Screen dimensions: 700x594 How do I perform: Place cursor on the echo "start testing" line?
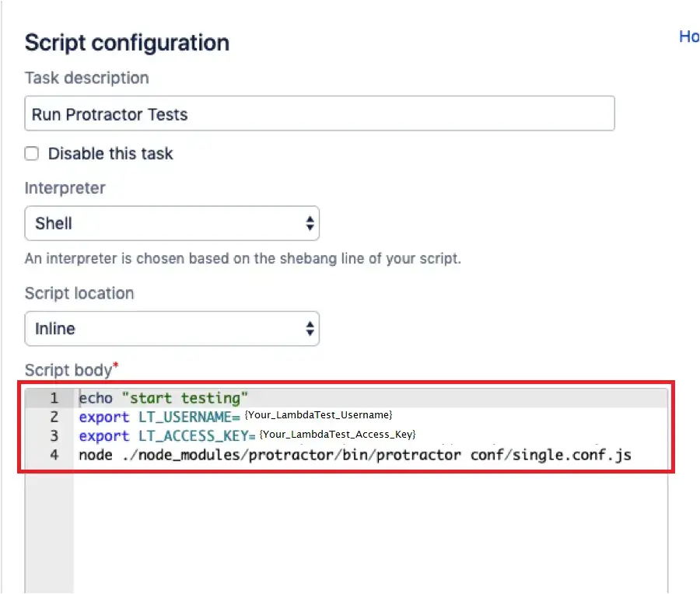point(163,398)
